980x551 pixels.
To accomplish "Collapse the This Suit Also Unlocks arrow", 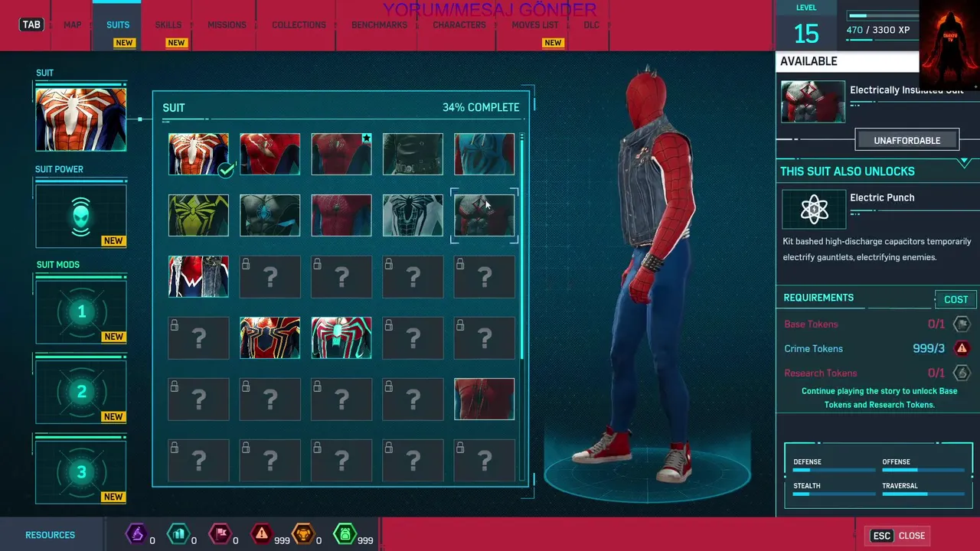I will (x=964, y=163).
